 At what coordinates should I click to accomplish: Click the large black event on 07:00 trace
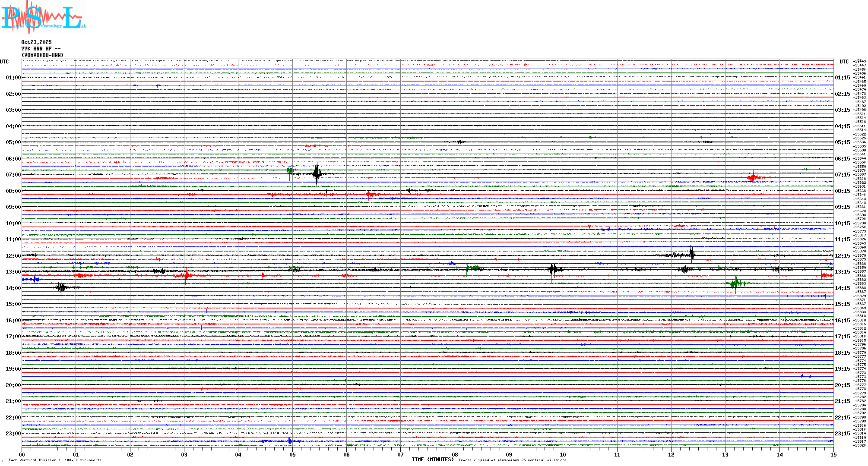coord(317,173)
